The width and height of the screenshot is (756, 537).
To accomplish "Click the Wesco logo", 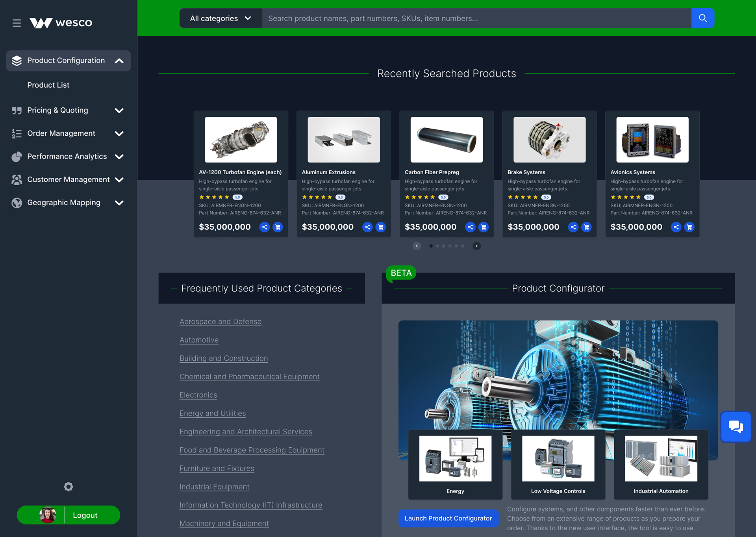I will pyautogui.click(x=61, y=23).
